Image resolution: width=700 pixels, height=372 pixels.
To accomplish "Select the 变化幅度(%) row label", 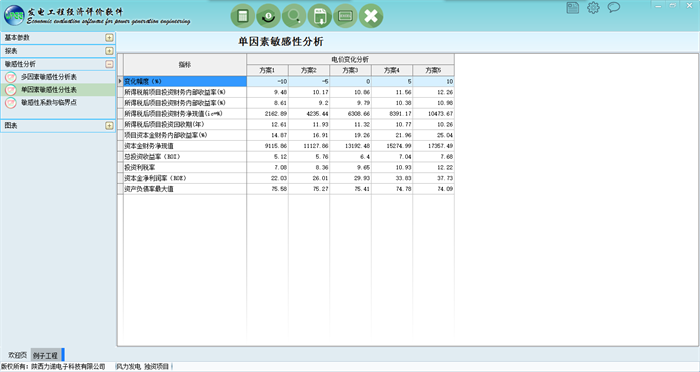I will click(185, 82).
